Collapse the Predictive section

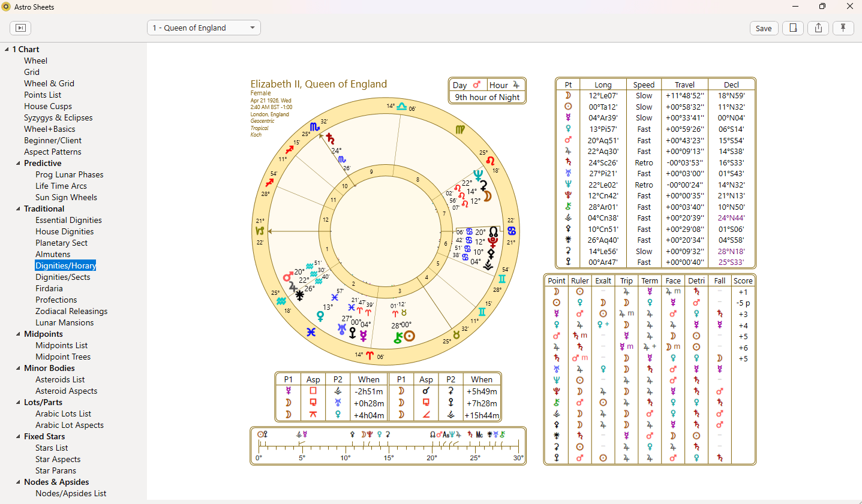18,163
